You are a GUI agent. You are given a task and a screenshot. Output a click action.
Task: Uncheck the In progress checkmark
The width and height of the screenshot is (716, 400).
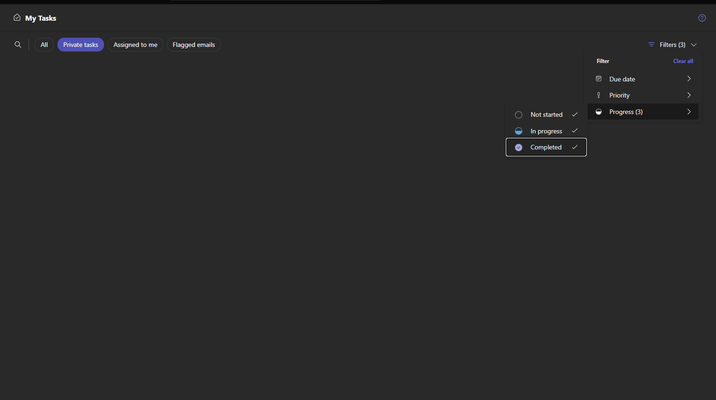point(574,131)
